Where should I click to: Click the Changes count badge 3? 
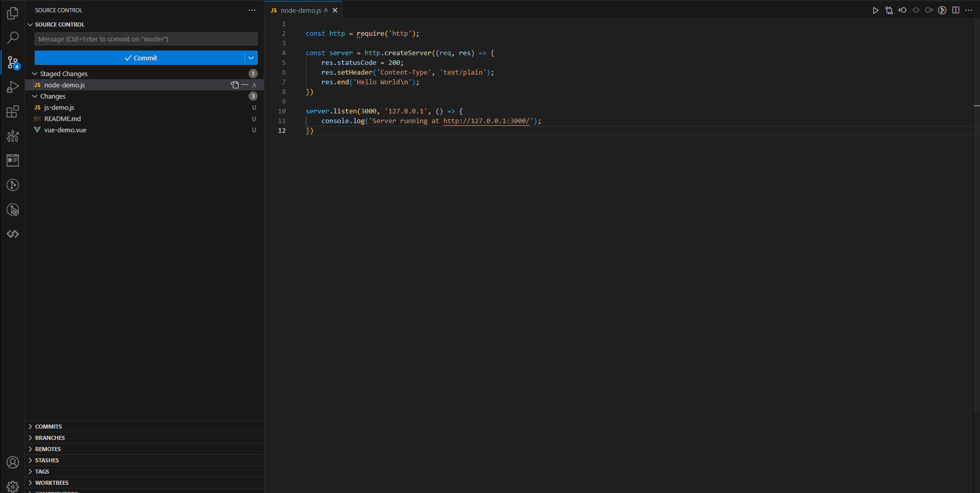tap(253, 96)
